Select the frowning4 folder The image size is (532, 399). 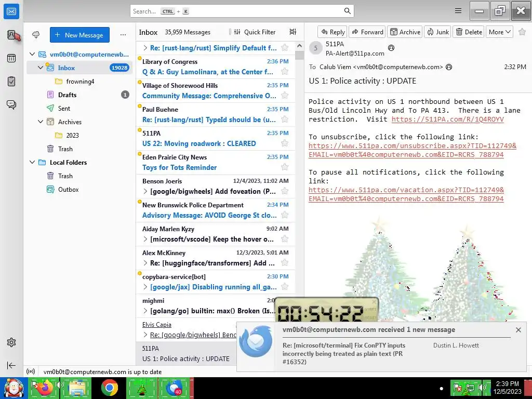pos(79,81)
